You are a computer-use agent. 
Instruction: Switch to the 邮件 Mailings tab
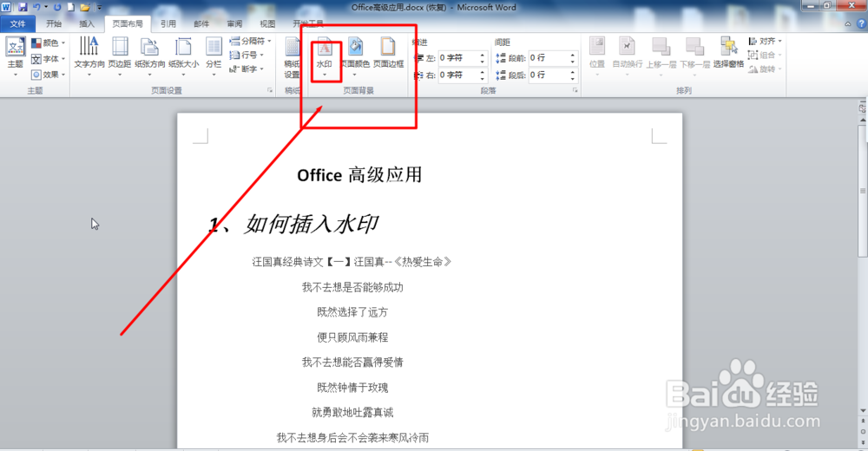coord(201,23)
